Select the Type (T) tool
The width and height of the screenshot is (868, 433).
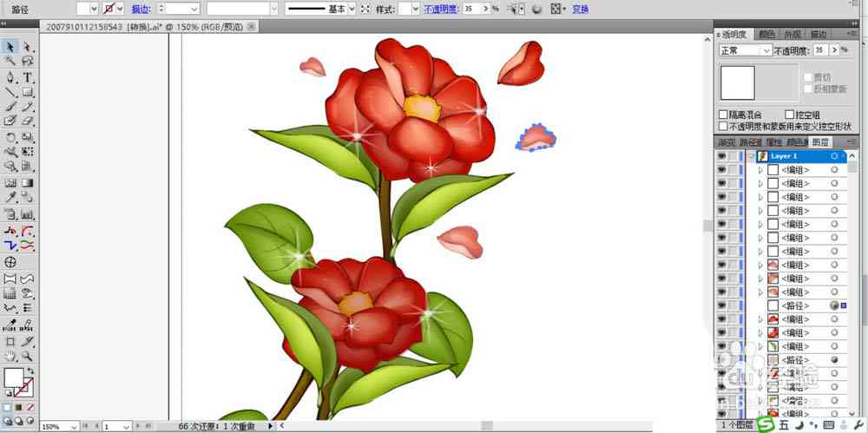pos(28,77)
